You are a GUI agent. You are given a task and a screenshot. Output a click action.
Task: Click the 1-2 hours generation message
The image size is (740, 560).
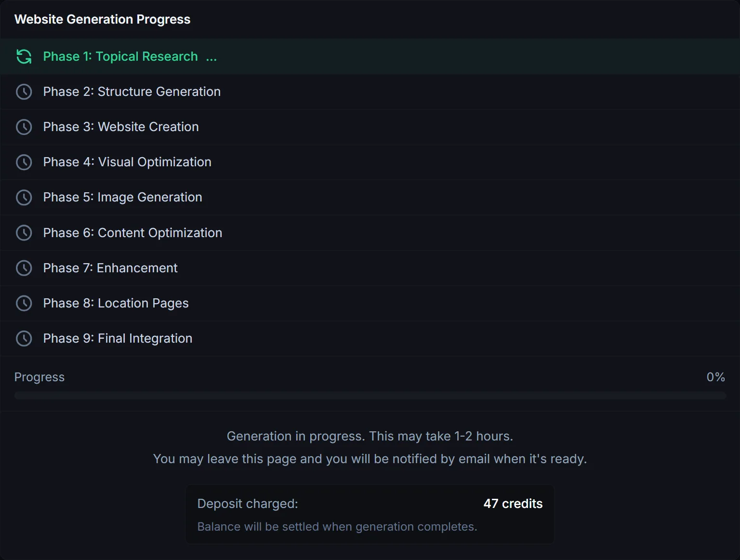[x=370, y=436]
